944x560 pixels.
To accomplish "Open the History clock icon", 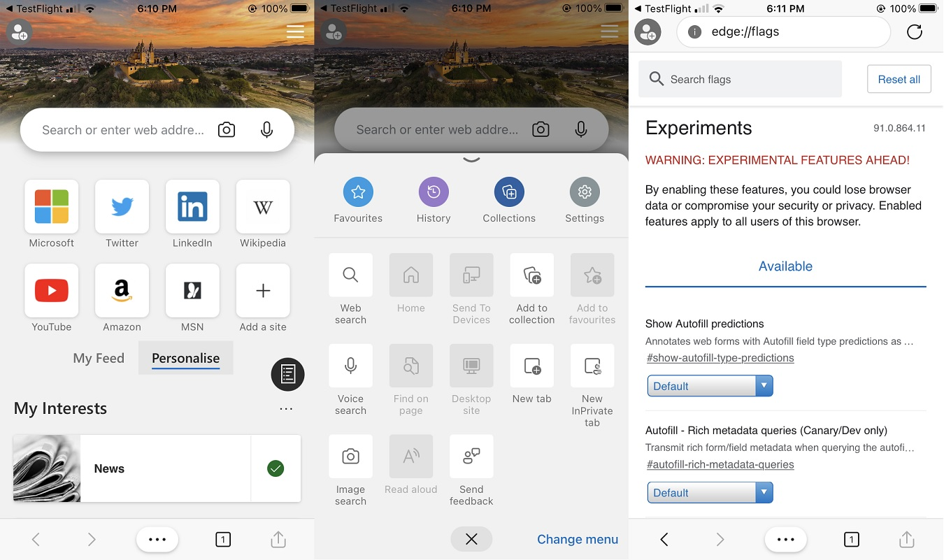I will (434, 192).
